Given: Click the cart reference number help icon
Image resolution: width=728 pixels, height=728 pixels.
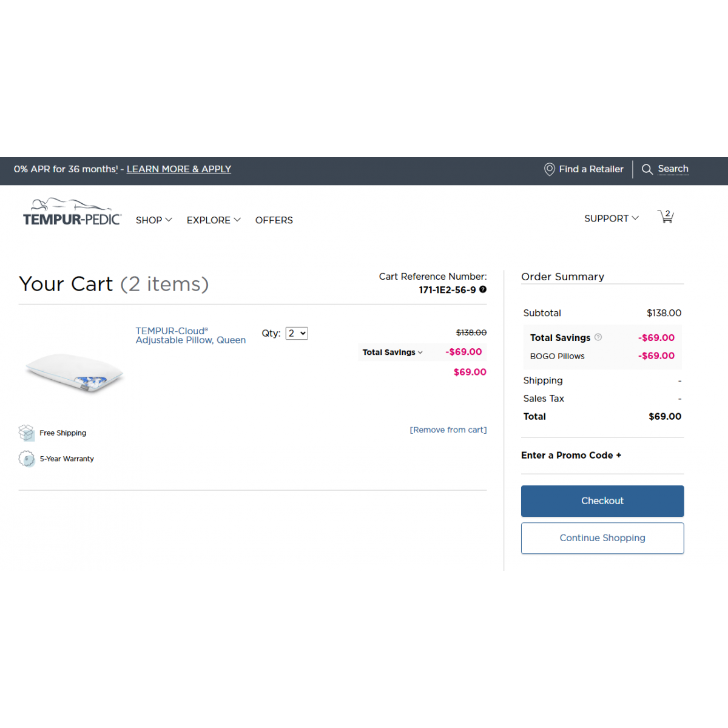Looking at the screenshot, I should click(x=483, y=289).
